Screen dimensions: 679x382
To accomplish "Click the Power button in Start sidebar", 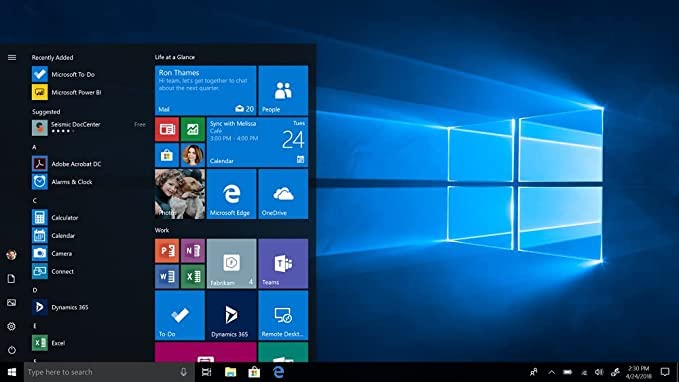I will pyautogui.click(x=12, y=350).
